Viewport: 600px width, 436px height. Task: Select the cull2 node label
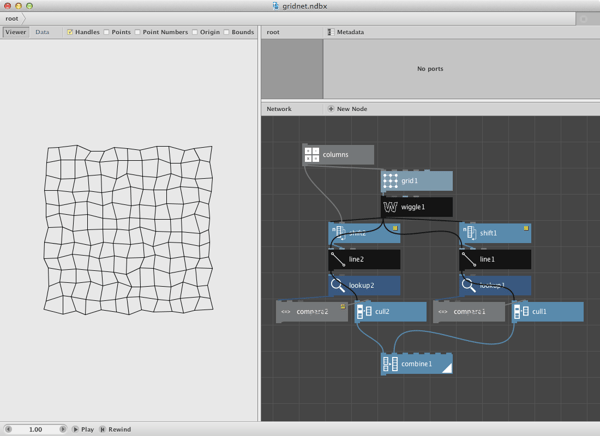click(382, 312)
